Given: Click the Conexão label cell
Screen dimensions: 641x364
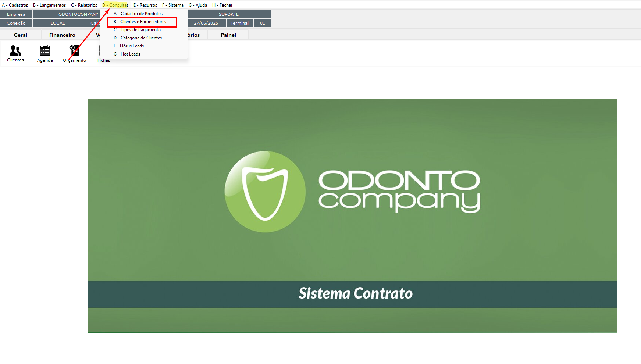Looking at the screenshot, I should coord(16,23).
